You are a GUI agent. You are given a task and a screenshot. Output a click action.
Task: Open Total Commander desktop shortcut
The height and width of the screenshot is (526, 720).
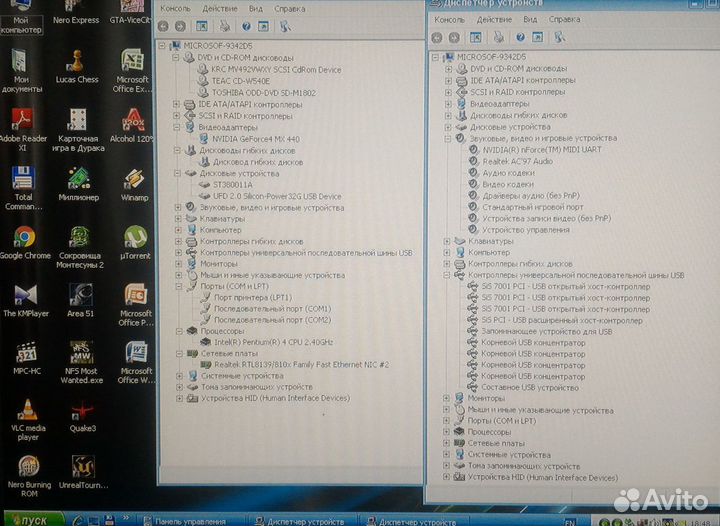point(23,188)
